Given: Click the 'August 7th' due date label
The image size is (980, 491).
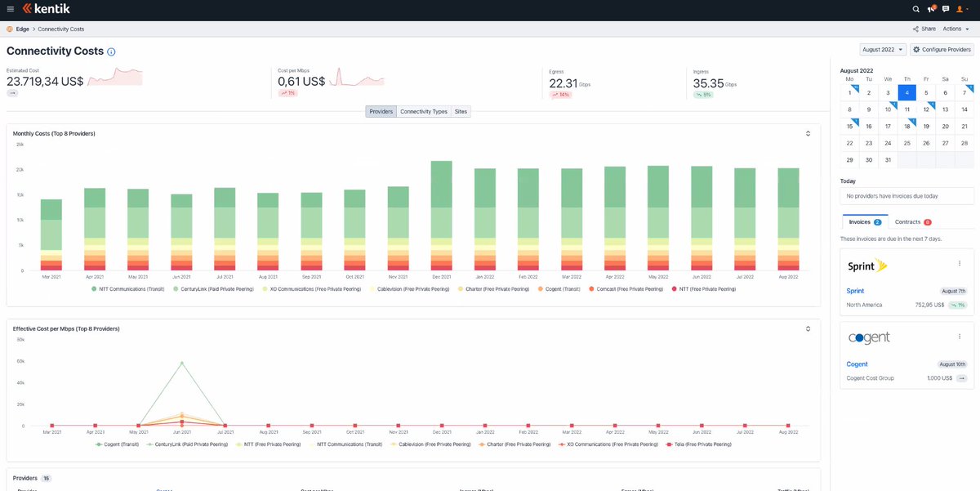Looking at the screenshot, I should pos(954,291).
